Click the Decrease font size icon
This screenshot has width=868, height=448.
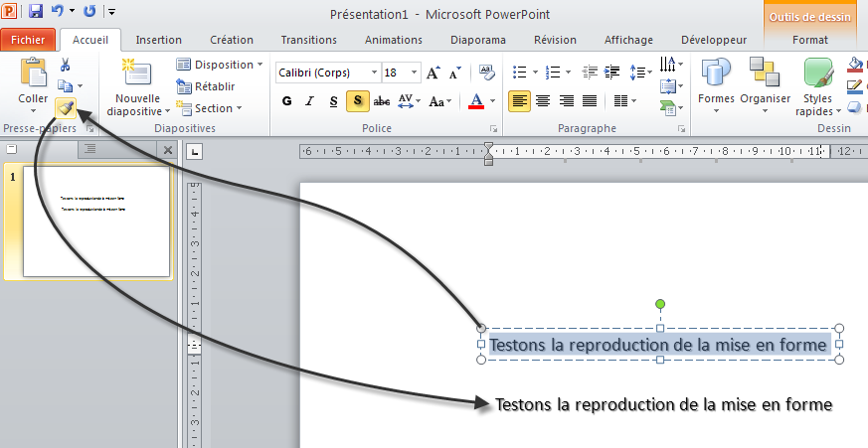(x=454, y=73)
